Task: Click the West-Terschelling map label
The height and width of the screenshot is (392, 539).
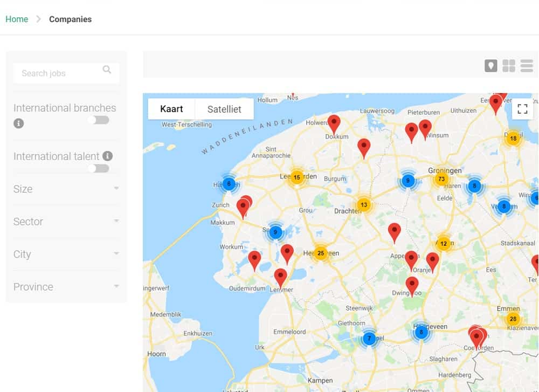Action: click(186, 125)
